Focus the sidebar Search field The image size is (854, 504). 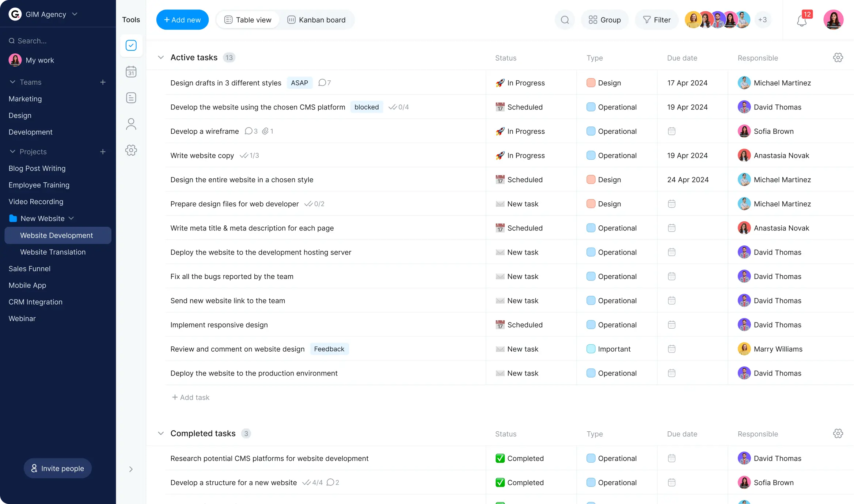point(58,41)
